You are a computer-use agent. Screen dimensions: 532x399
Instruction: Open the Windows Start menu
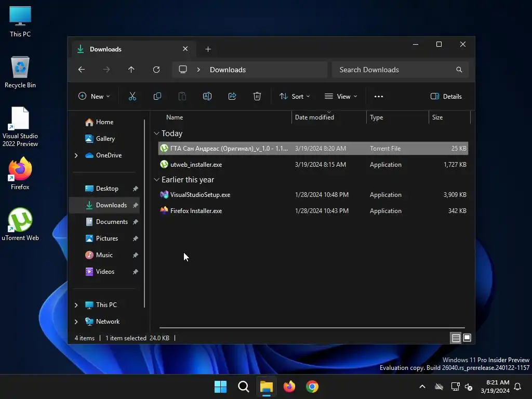(x=220, y=387)
